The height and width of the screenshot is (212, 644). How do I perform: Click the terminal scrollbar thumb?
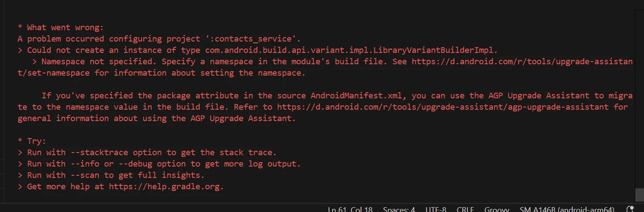(640, 195)
